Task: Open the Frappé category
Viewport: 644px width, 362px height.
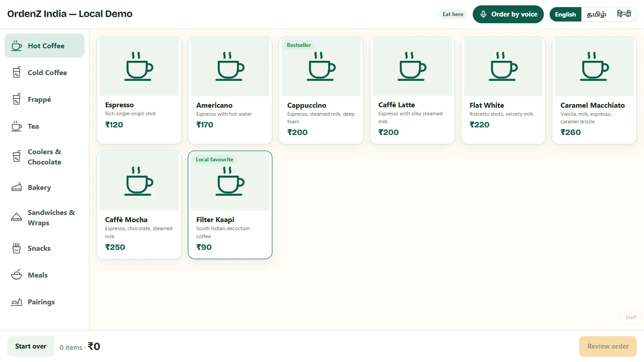Action: [44, 99]
